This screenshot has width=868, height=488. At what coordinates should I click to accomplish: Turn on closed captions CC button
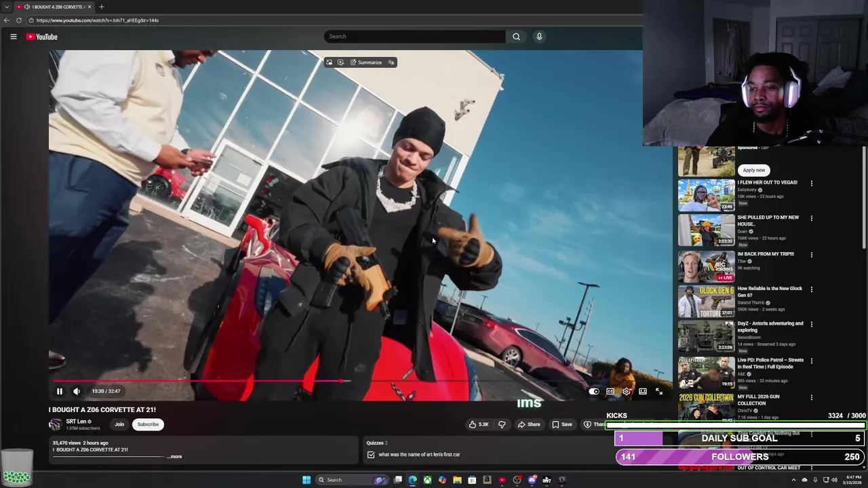[610, 391]
